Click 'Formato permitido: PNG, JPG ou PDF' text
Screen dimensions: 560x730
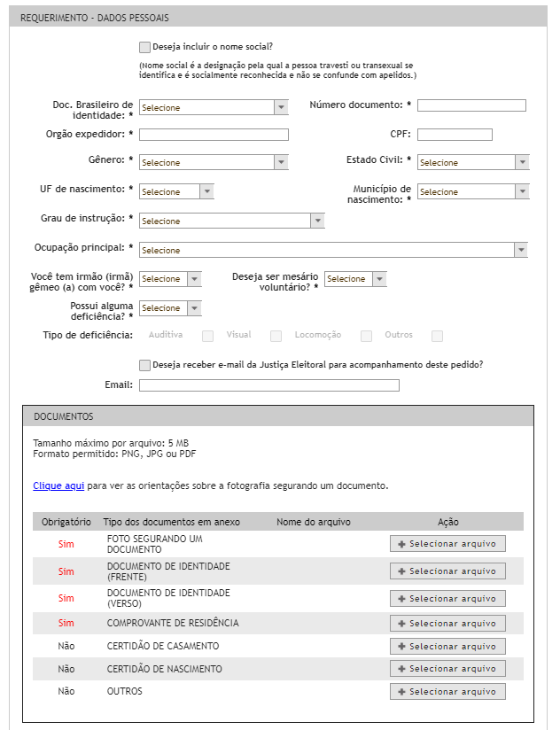pos(114,454)
